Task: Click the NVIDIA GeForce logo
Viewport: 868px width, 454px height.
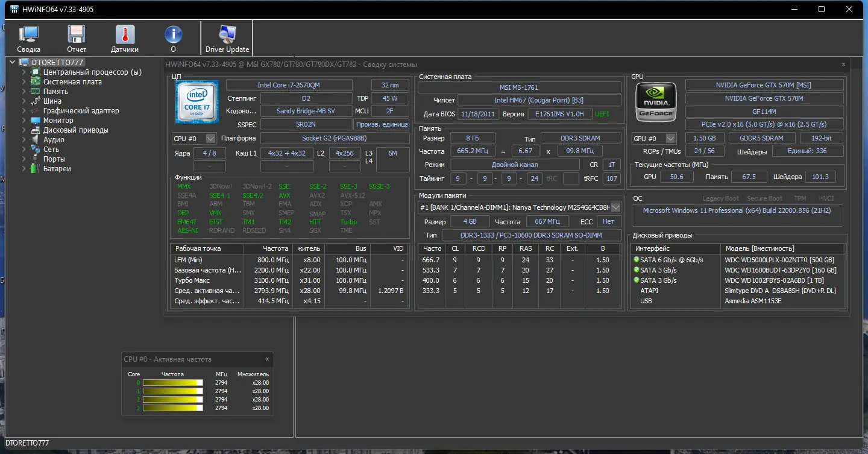Action: point(656,102)
